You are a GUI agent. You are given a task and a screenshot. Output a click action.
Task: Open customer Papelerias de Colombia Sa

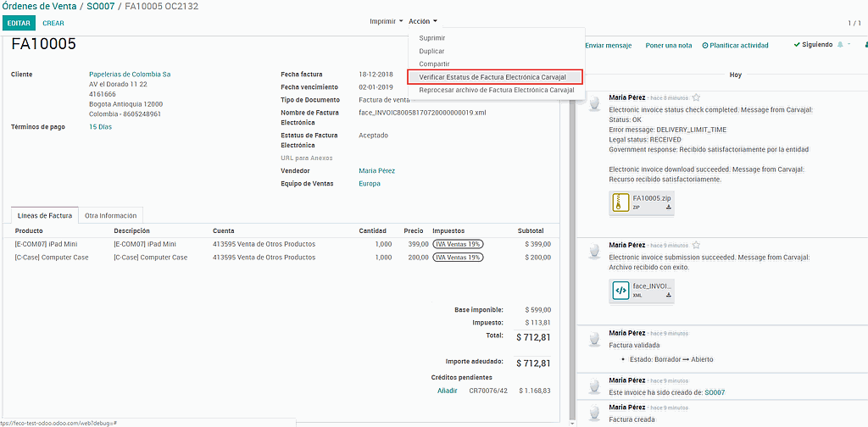point(130,75)
